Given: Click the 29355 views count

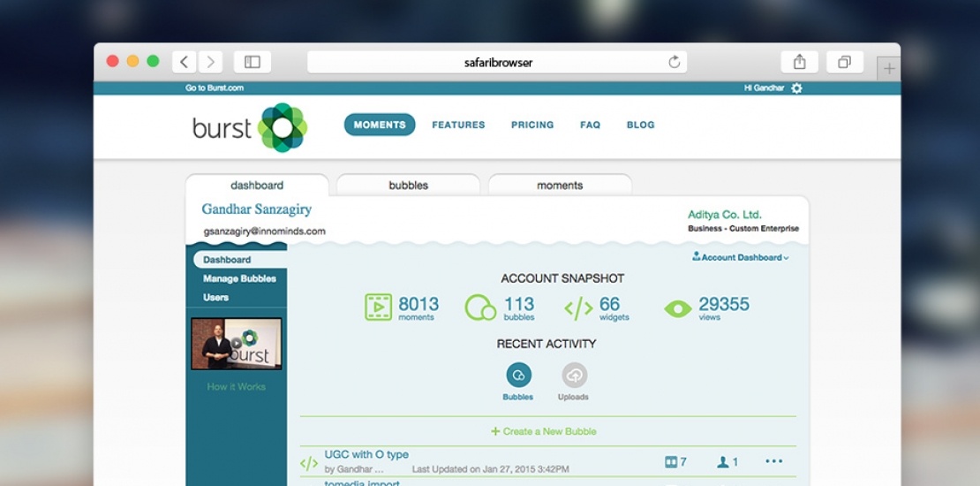Looking at the screenshot, I should click(724, 304).
